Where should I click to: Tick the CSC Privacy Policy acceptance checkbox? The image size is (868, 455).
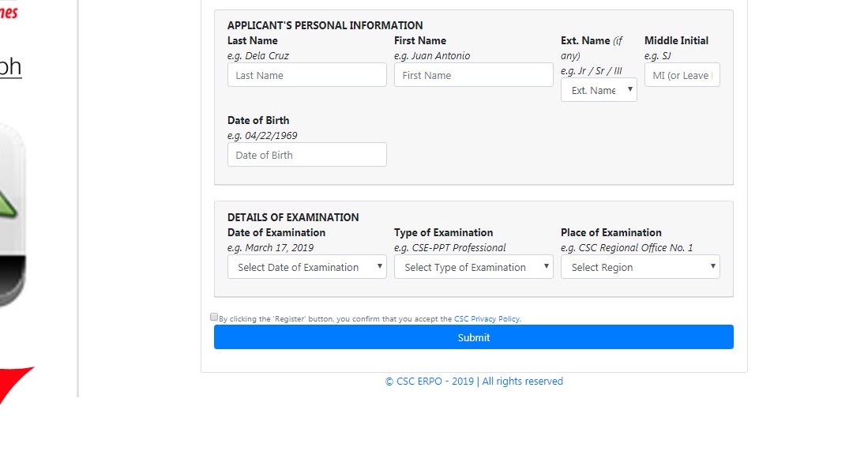(x=214, y=317)
